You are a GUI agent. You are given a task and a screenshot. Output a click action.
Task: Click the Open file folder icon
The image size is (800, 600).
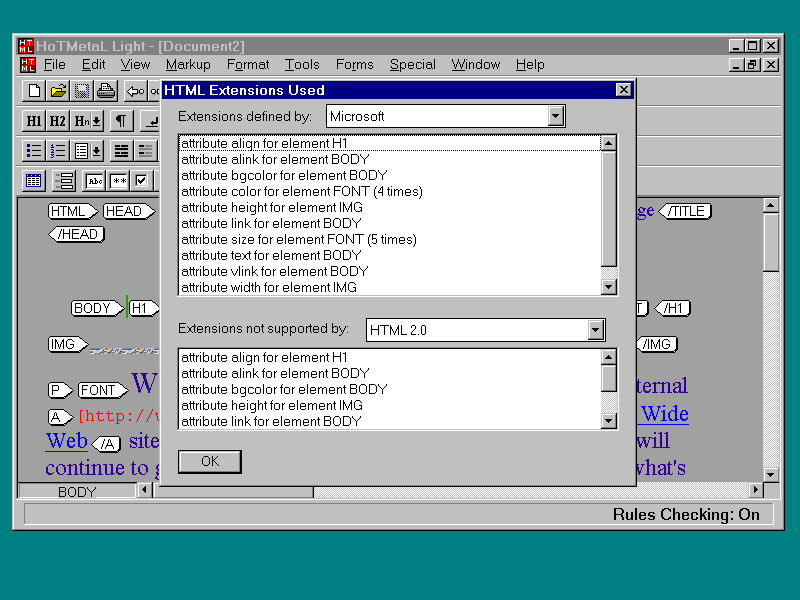(59, 91)
